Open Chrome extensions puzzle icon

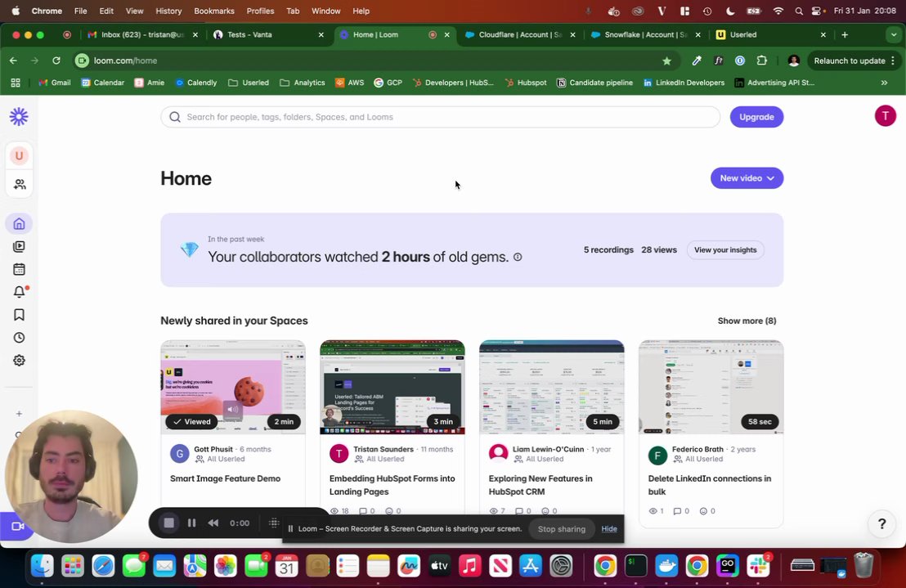[x=761, y=61]
